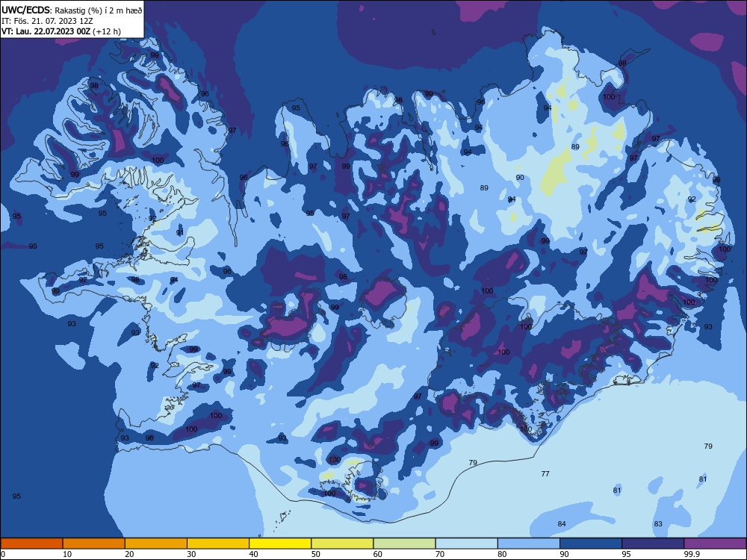Click the '20' color scale label
This screenshot has width=747, height=560.
pyautogui.click(x=129, y=554)
